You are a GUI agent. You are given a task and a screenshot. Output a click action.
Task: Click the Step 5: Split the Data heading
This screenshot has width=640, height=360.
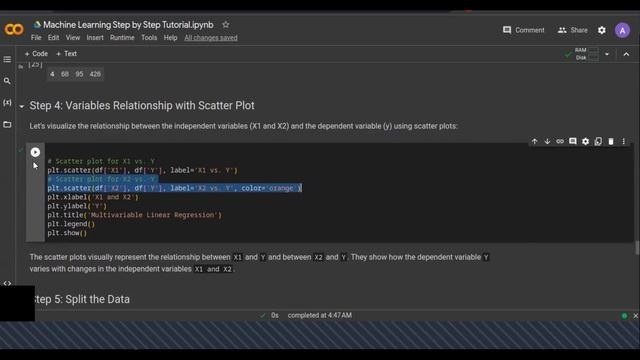point(82,299)
